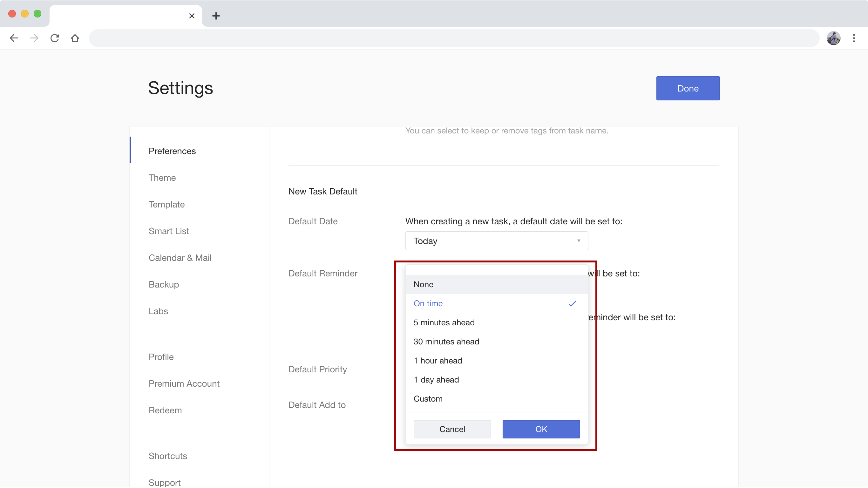
Task: Click the Cancel button to dismiss
Action: (452, 429)
